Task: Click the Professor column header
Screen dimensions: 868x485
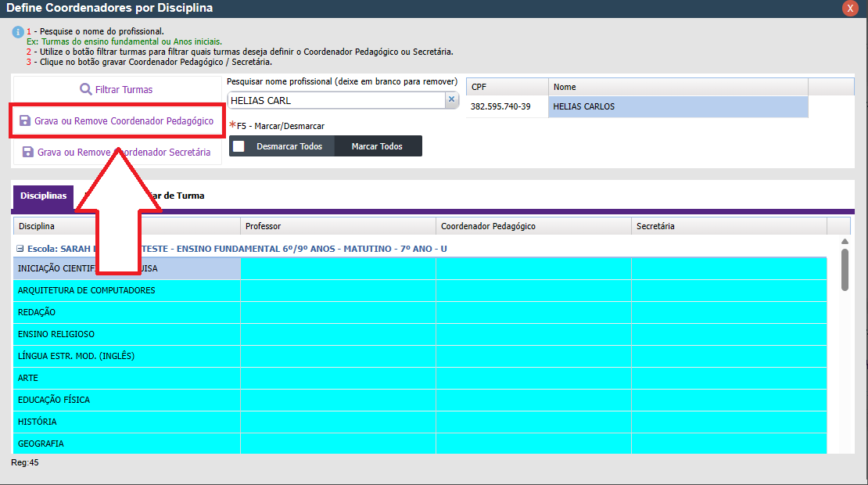Action: [338, 226]
